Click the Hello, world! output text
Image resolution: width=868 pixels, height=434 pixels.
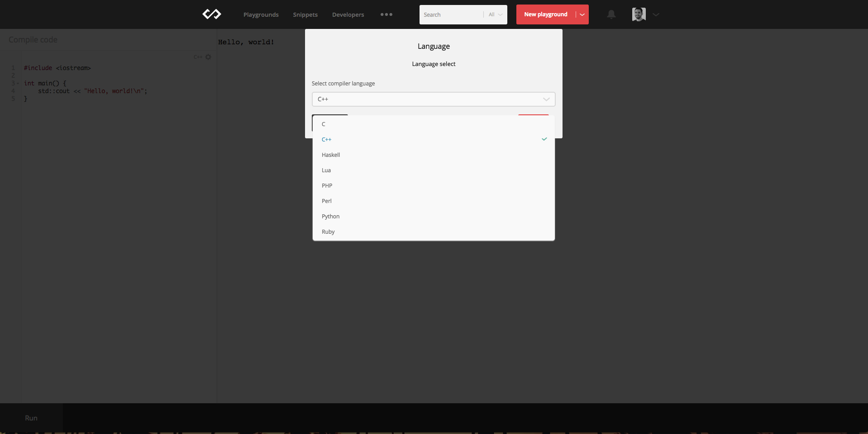pos(246,42)
